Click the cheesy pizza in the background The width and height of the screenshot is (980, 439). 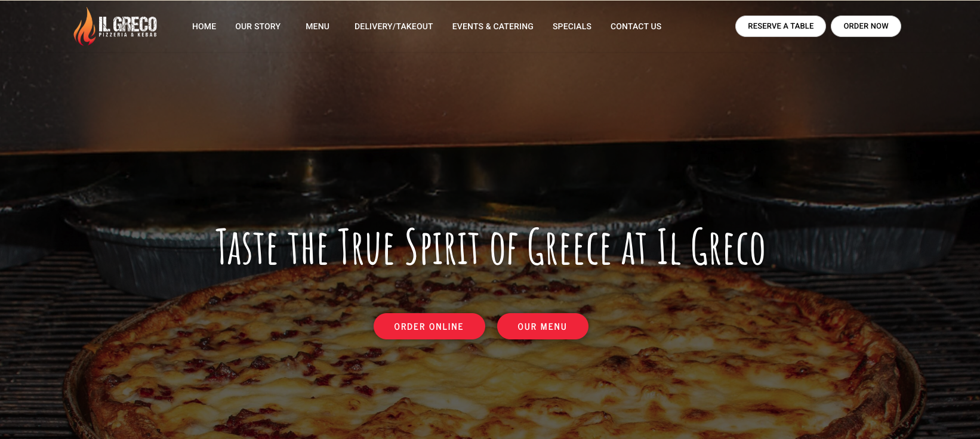[x=489, y=370]
